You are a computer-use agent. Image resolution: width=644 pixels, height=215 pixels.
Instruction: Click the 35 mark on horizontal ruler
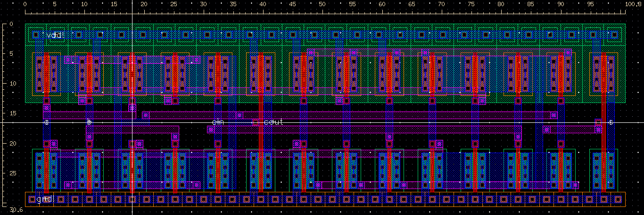[x=233, y=4]
